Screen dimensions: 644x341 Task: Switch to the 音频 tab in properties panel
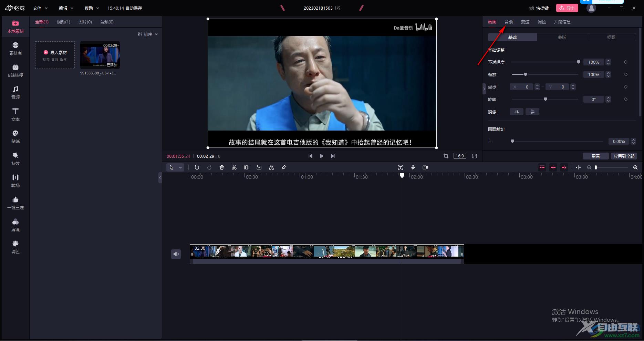(509, 22)
